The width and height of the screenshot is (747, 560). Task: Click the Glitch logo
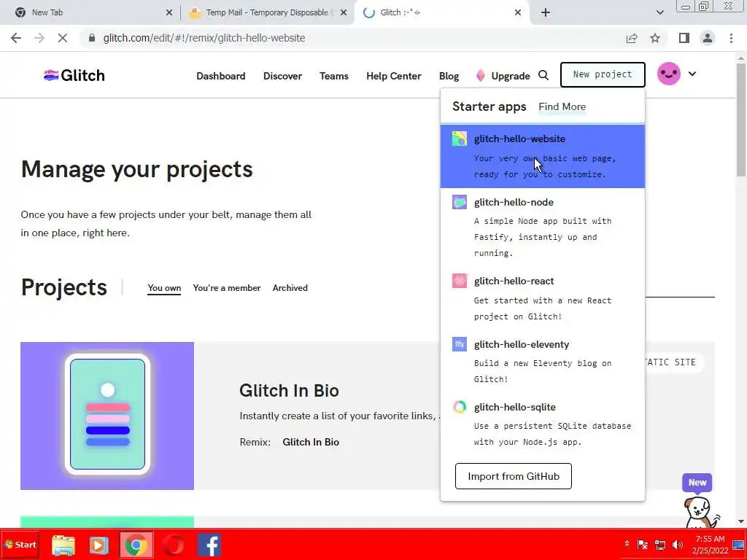74,75
